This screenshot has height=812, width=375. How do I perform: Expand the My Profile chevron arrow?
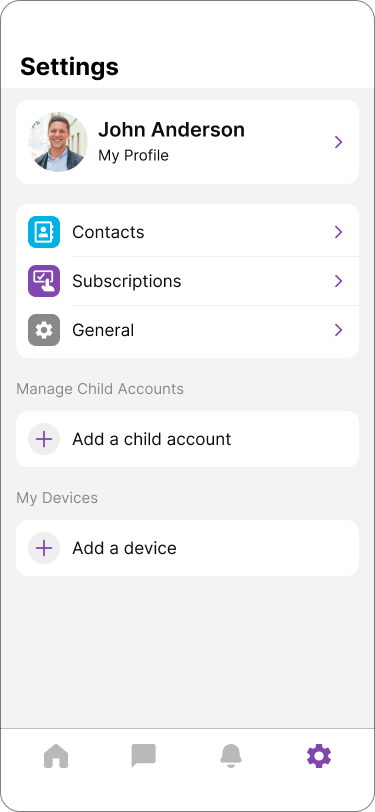(x=339, y=142)
